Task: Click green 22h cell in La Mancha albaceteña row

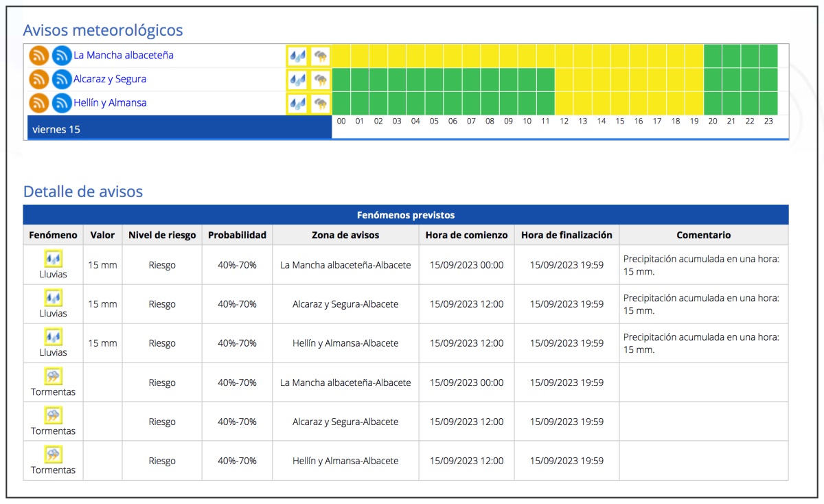Action: [x=750, y=56]
